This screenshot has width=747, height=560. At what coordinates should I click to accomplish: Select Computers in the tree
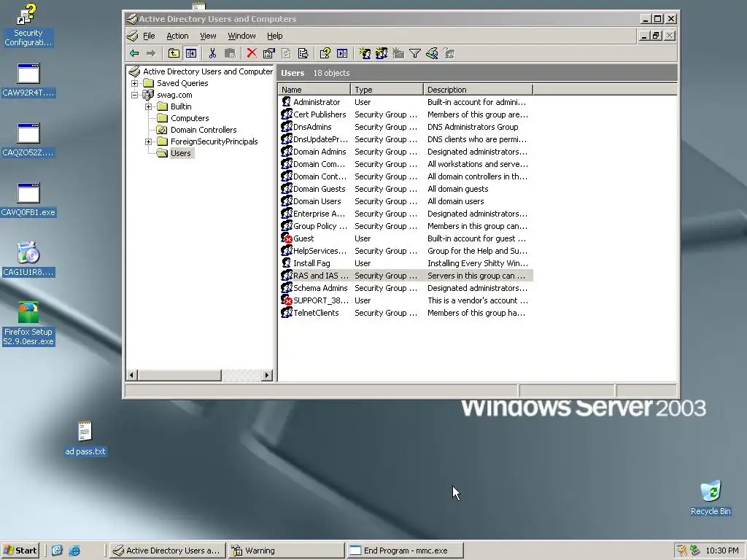[190, 118]
